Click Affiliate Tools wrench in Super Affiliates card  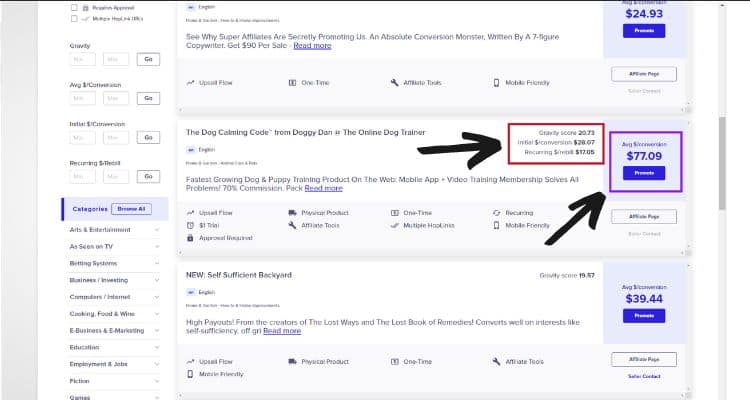pos(394,83)
